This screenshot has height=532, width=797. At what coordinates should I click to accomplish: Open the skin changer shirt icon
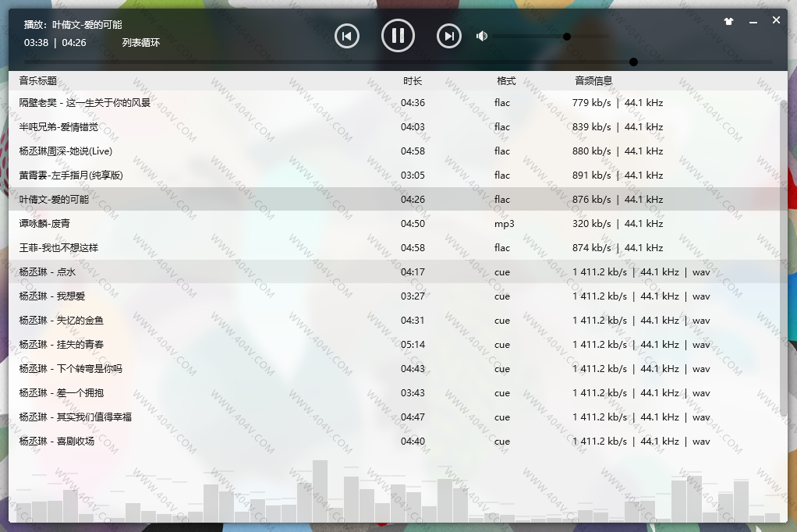pyautogui.click(x=728, y=22)
